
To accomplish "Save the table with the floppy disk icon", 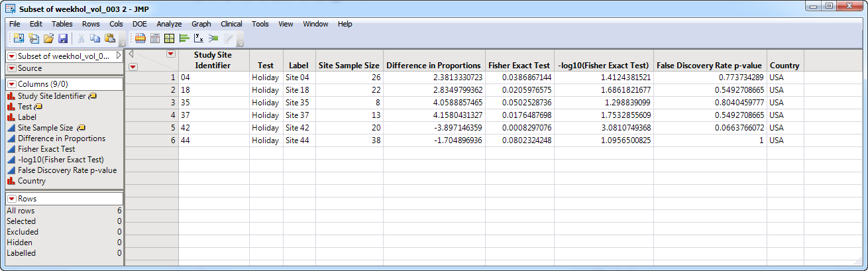I will (63, 38).
